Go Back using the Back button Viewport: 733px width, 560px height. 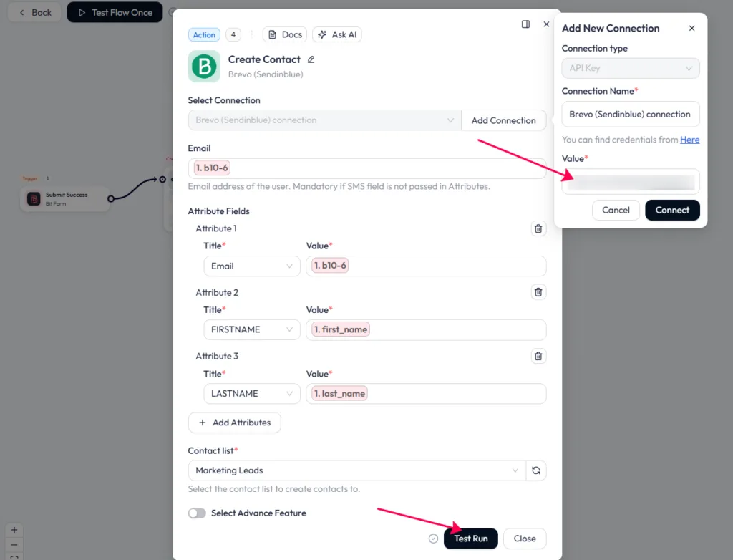coord(34,12)
